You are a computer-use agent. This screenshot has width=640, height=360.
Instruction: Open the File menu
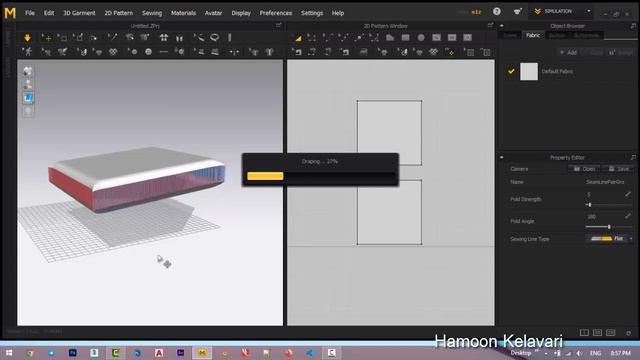click(x=30, y=13)
